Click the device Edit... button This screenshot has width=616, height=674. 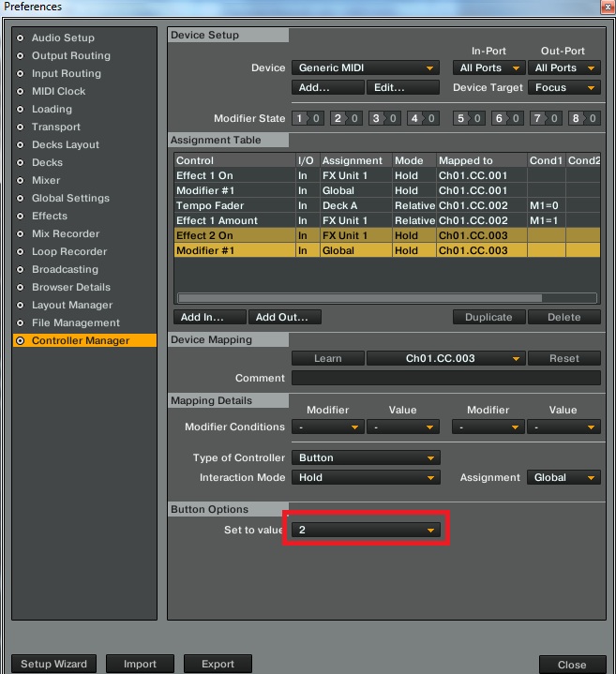click(403, 88)
